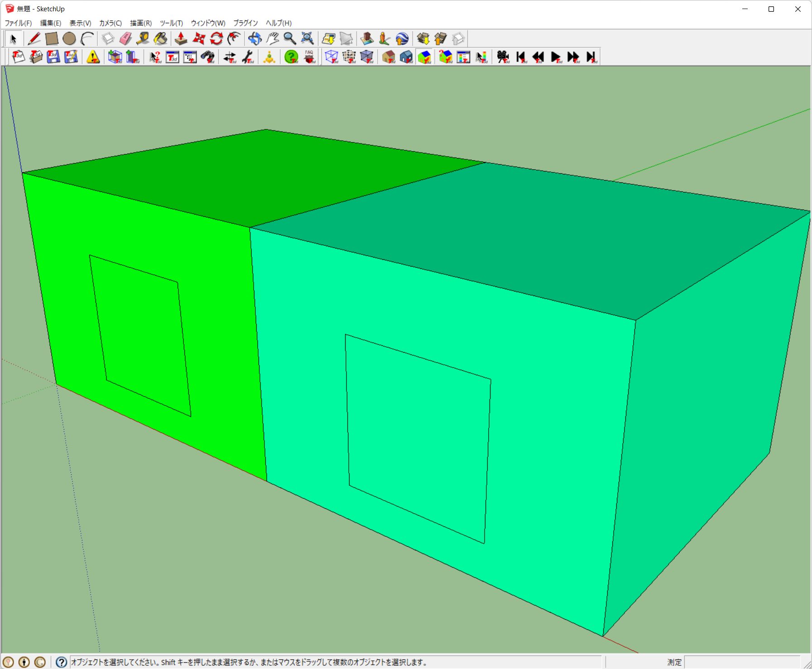This screenshot has height=669, width=812.
Task: Toggle the blue wireframe cube view
Action: point(332,57)
